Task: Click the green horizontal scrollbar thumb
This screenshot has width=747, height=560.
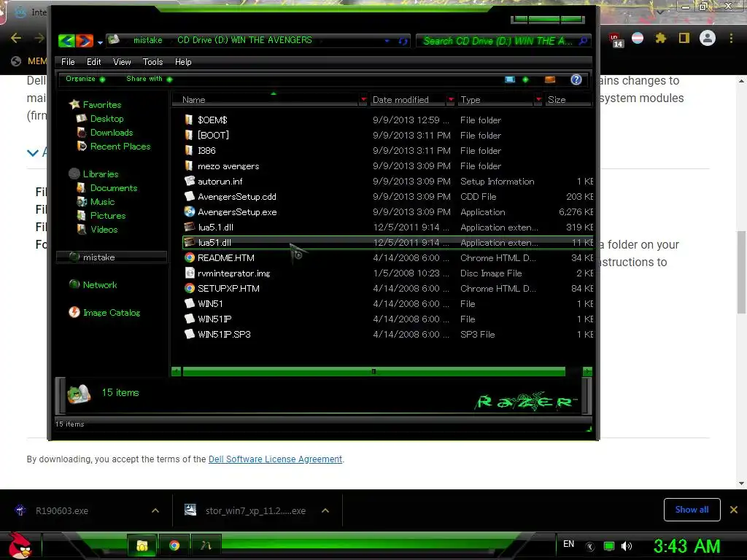Action: click(374, 371)
